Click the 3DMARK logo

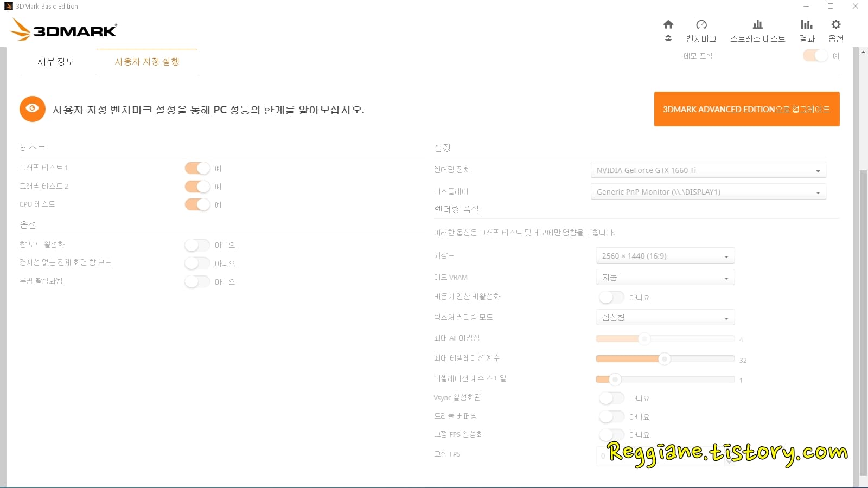coord(64,30)
